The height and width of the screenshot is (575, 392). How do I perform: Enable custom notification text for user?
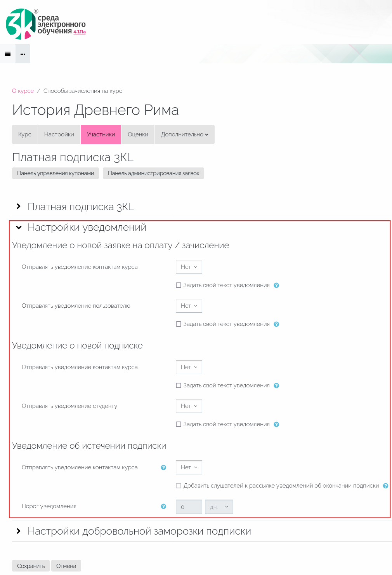click(x=179, y=324)
